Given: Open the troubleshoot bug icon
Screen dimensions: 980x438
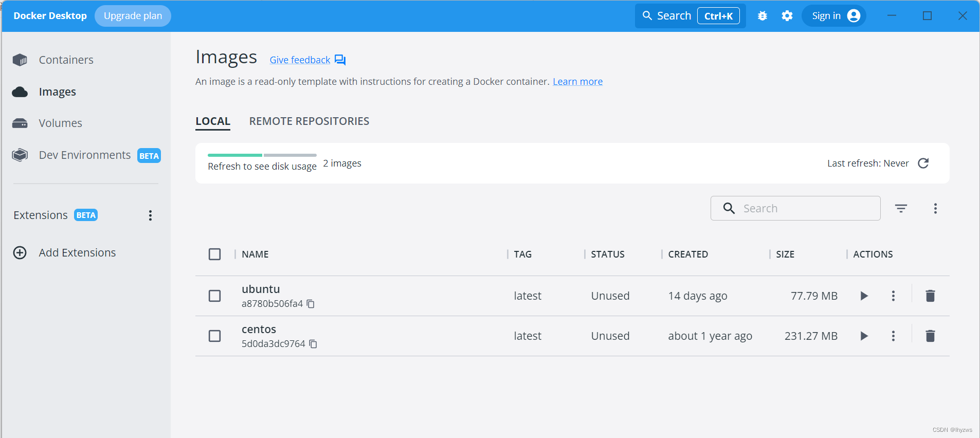Looking at the screenshot, I should click(763, 16).
